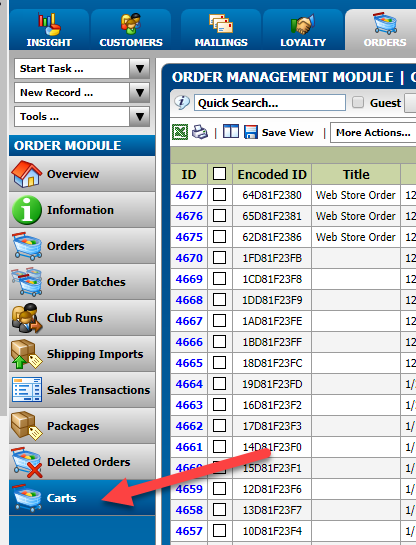416x545 pixels.
Task: Open the More Actions dropdown
Action: coord(373,132)
